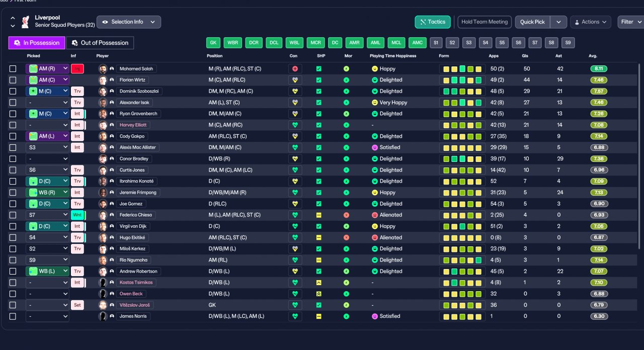The image size is (644, 350).
Task: Open Alexander Isak's picked position dropdown
Action: [47, 103]
